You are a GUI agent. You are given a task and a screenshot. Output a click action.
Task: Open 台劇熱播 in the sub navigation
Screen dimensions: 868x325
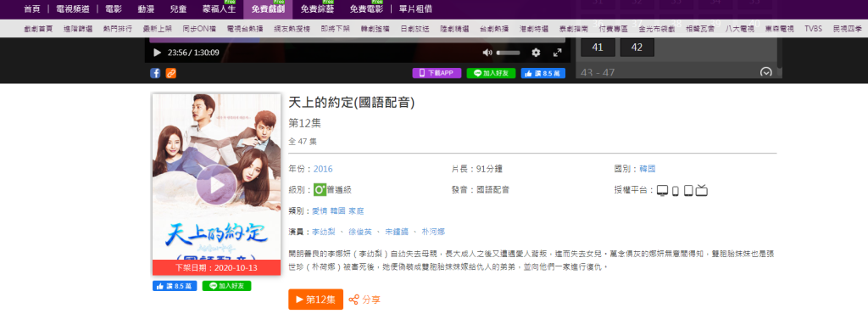(x=494, y=29)
